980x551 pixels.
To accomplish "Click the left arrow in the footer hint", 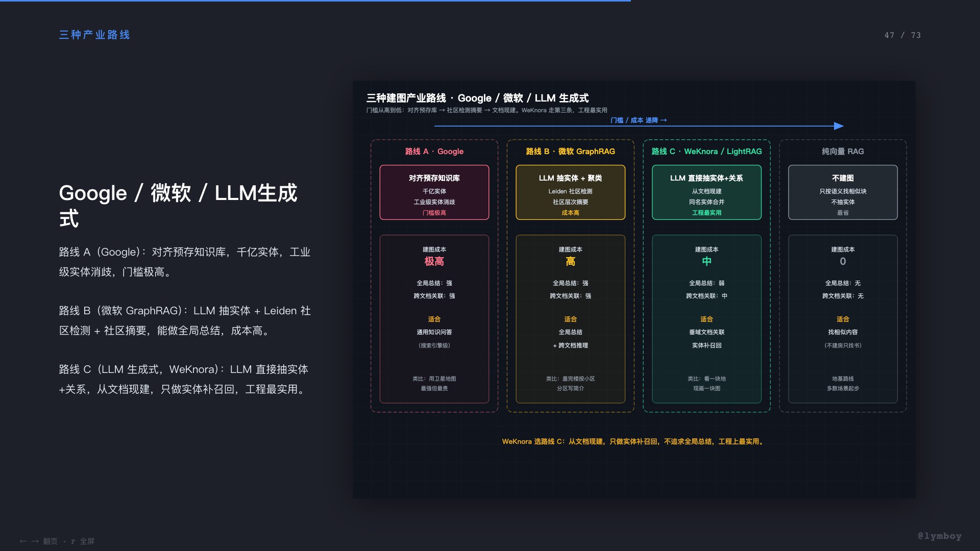I will (x=23, y=541).
